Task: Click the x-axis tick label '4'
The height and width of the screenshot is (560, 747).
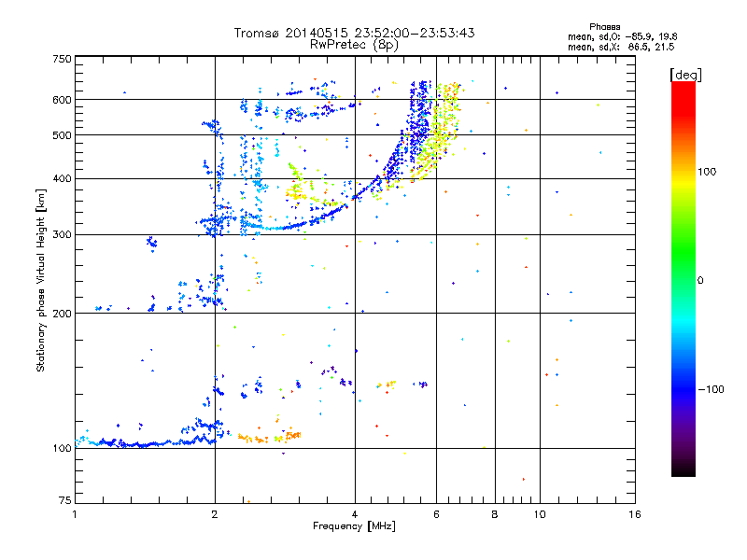Action: [355, 514]
